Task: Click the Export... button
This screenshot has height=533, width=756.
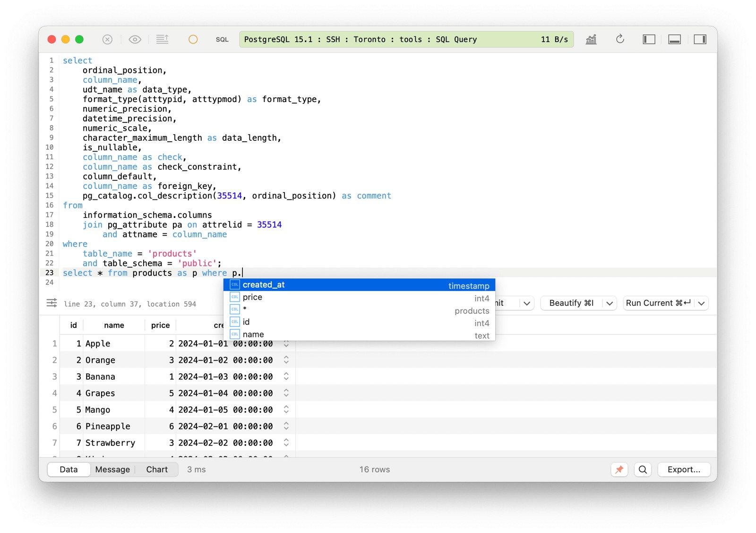Action: point(684,469)
